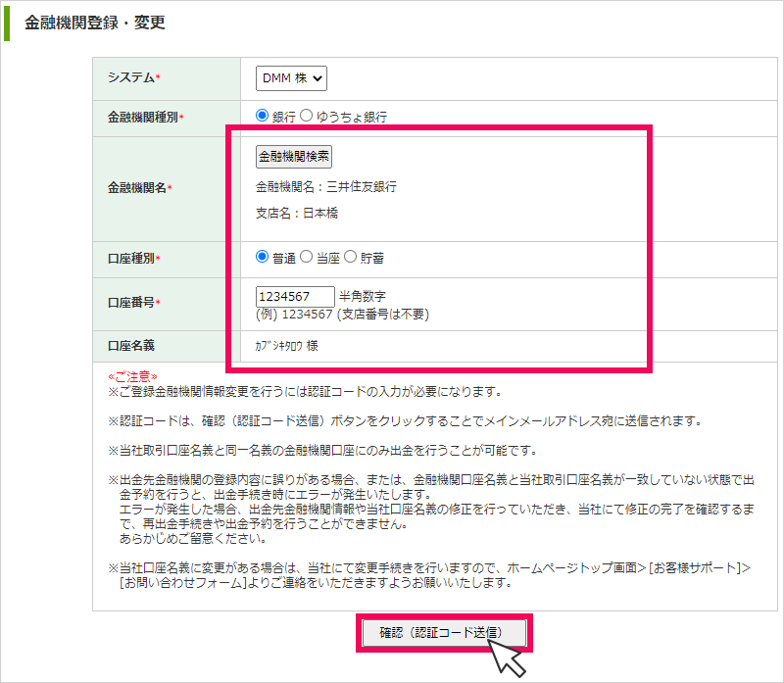784x683 pixels.
Task: Select the 銀行 radio button
Action: coord(262,116)
